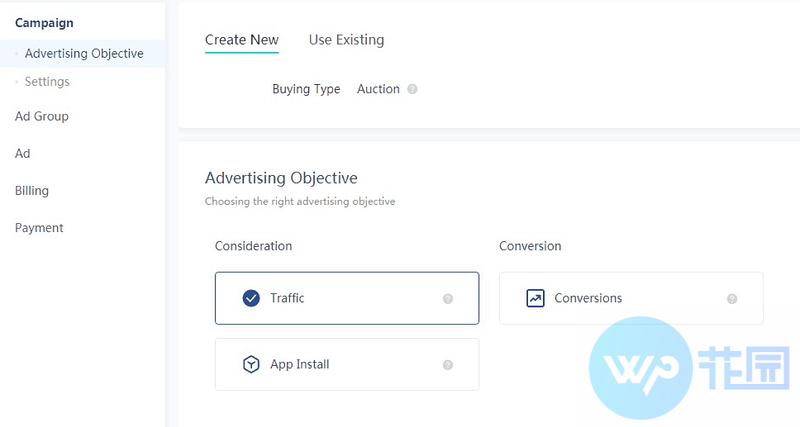800x427 pixels.
Task: Go to the Billing section
Action: (32, 191)
